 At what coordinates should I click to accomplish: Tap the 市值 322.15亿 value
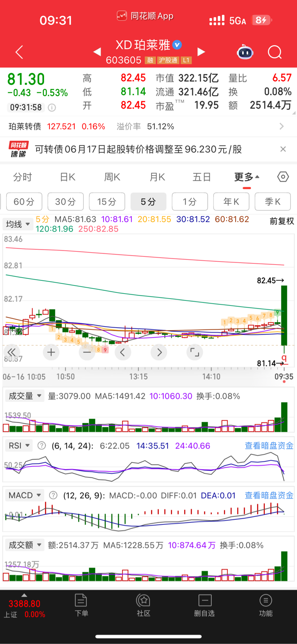tap(198, 78)
